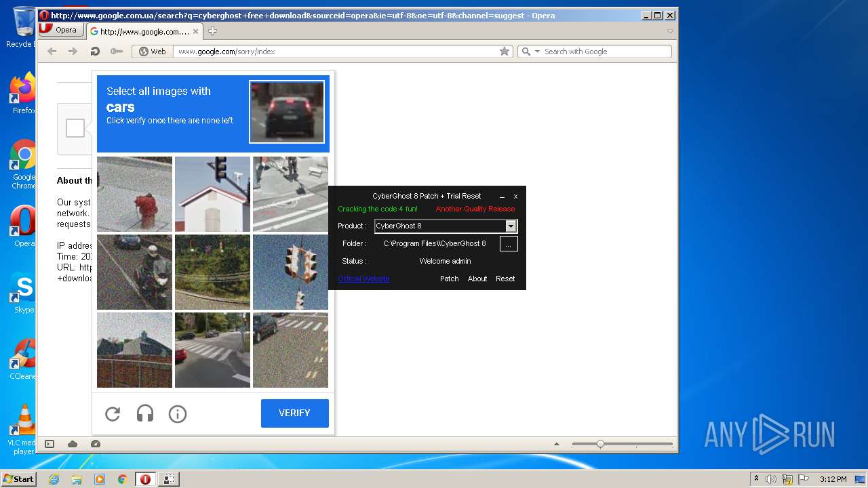Screen dimensions: 868x488
Task: Bookmark the page with the star icon
Action: (x=505, y=52)
